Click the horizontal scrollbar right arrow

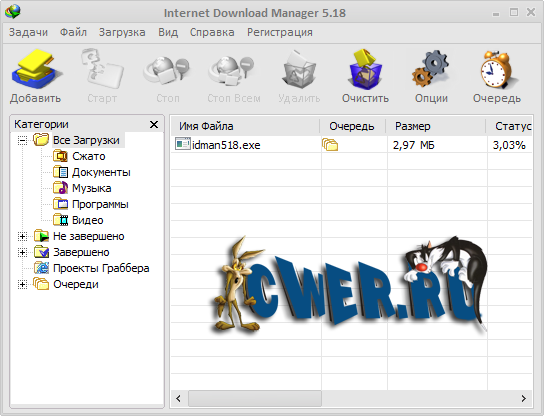pos(524,398)
